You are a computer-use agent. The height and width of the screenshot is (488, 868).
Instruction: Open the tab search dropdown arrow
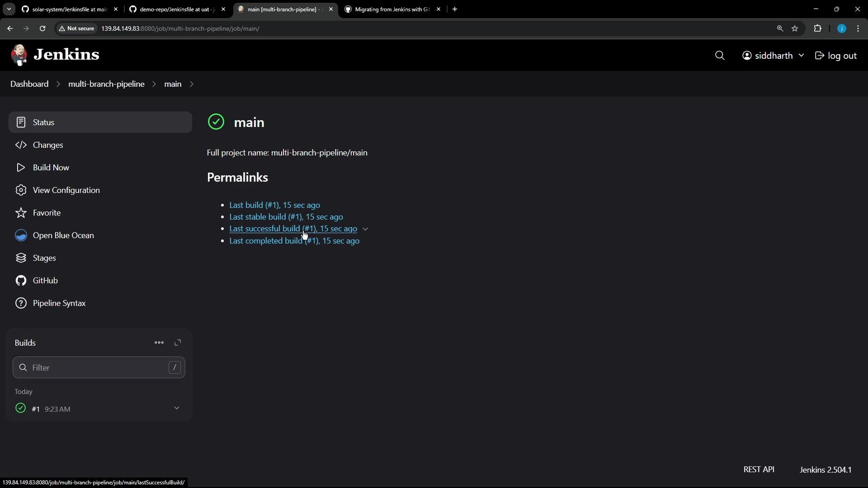click(9, 9)
